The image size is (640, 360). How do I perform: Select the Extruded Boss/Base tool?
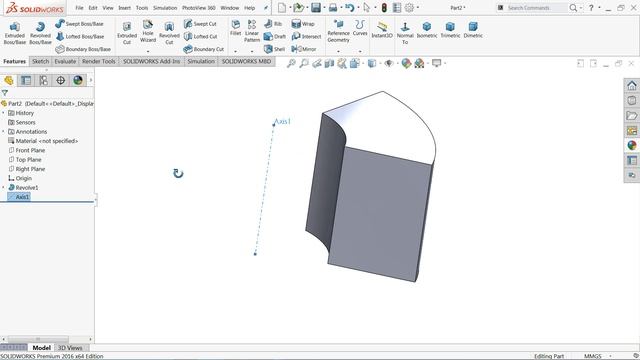(15, 33)
